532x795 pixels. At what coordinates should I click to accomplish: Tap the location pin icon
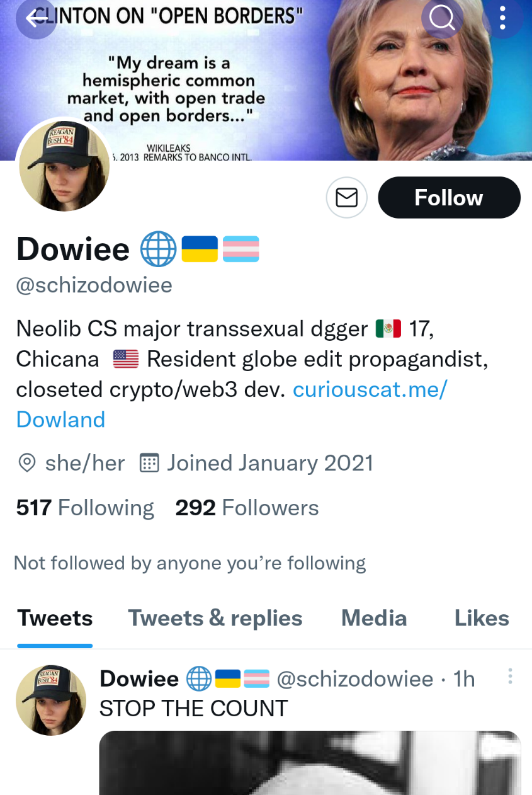click(x=26, y=464)
